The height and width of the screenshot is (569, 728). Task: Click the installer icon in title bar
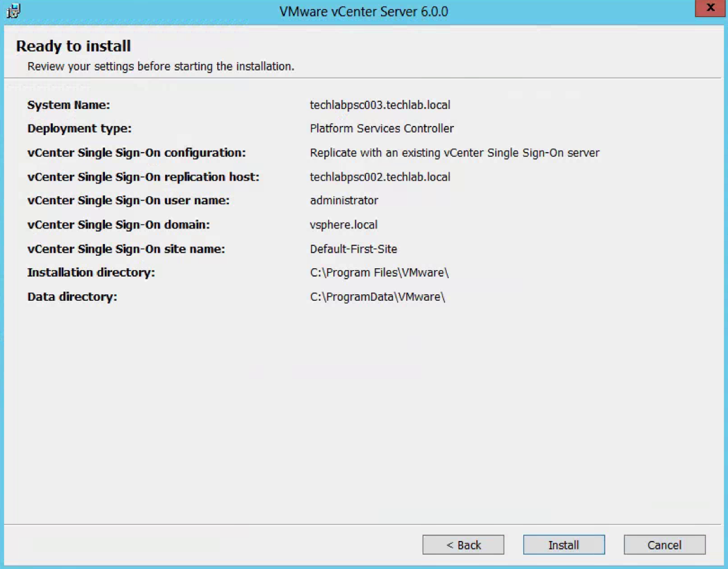[x=14, y=10]
